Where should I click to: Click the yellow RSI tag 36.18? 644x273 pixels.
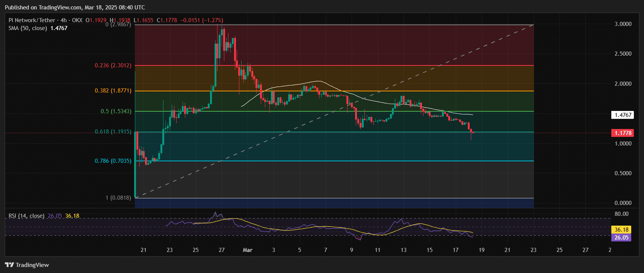point(621,230)
